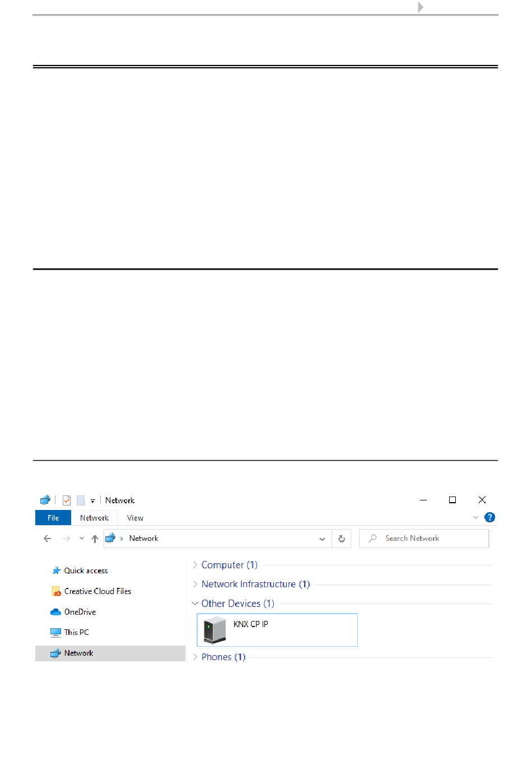This screenshot has height=784, width=532.
Task: Expand the Computer (1) group
Action: pyautogui.click(x=195, y=565)
